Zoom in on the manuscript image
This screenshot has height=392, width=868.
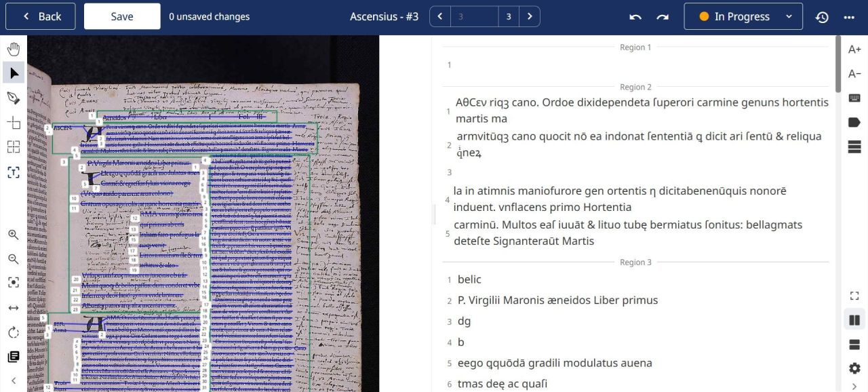point(14,235)
